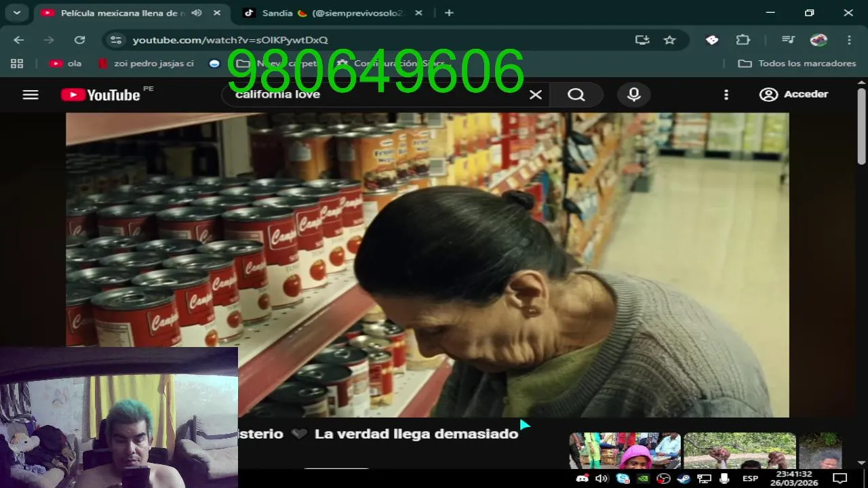
Task: Expand Todos los marcadores folder
Action: (x=797, y=64)
